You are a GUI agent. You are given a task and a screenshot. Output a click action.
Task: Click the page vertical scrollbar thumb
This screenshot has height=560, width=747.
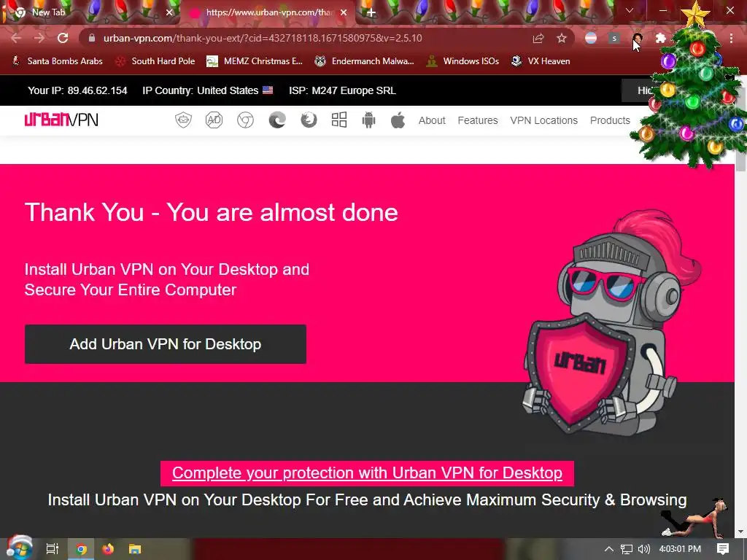pos(741,128)
